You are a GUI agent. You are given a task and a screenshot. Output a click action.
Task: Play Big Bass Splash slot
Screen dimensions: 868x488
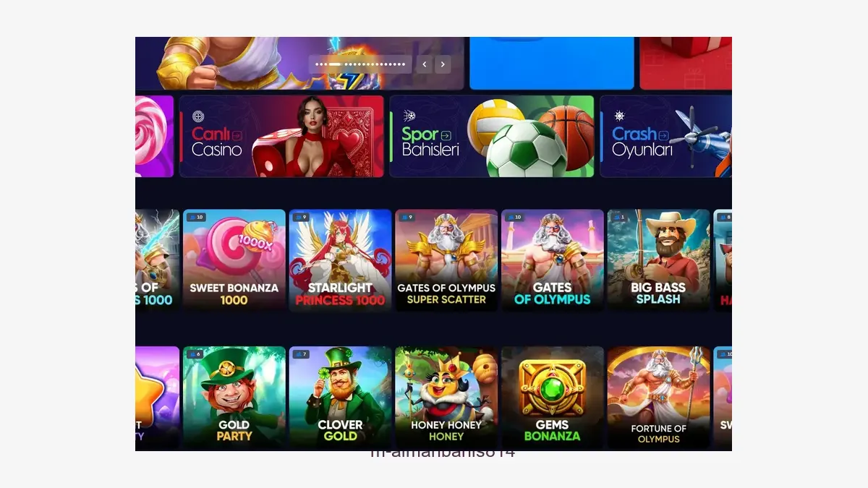pyautogui.click(x=658, y=260)
